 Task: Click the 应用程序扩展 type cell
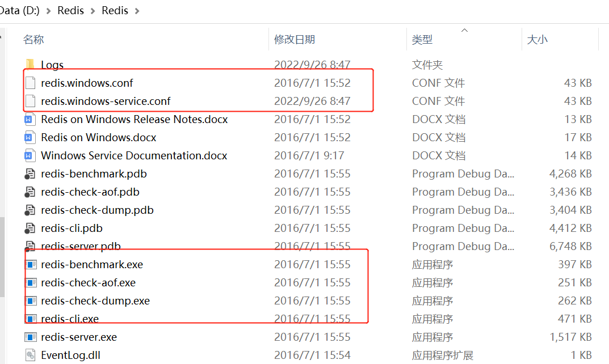tap(443, 355)
